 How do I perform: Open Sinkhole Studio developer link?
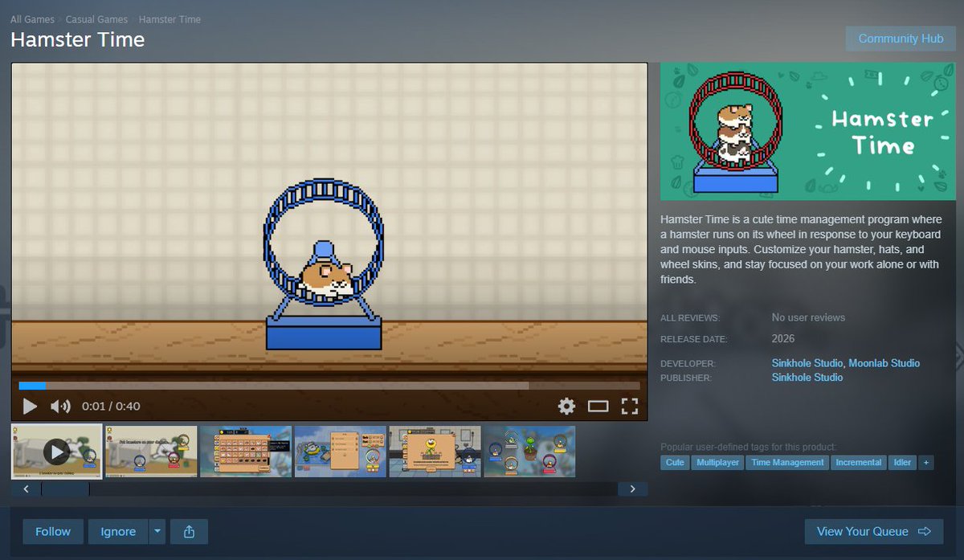point(807,364)
